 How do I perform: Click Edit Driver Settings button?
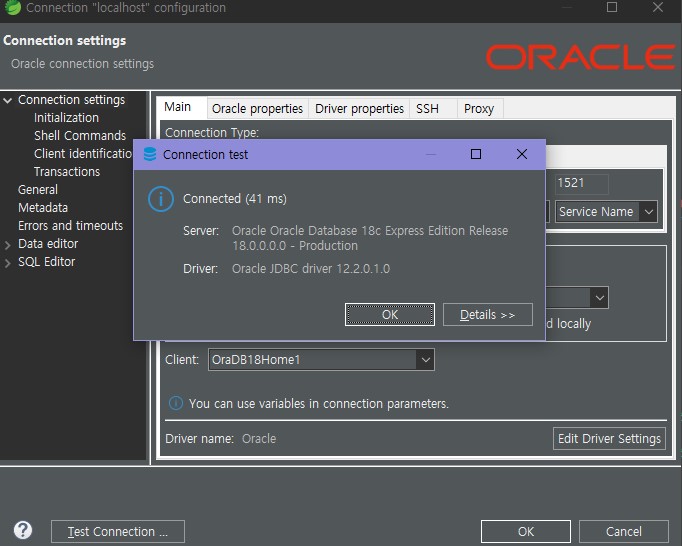coord(609,439)
